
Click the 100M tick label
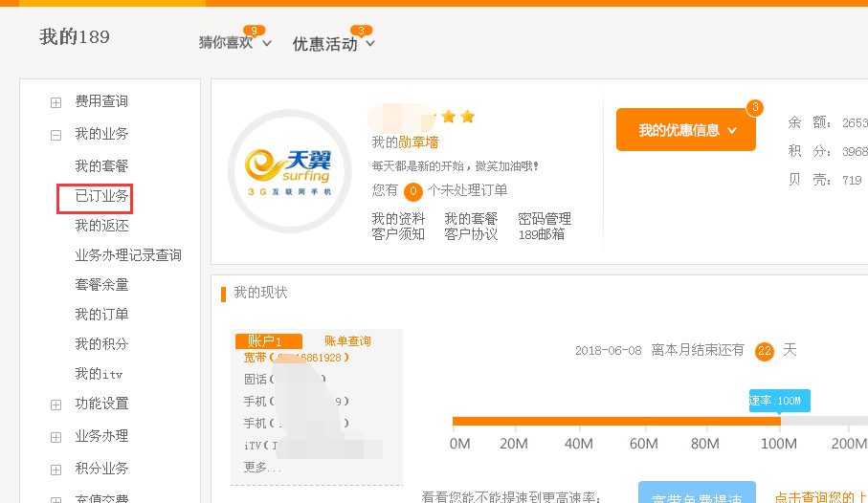point(779,444)
